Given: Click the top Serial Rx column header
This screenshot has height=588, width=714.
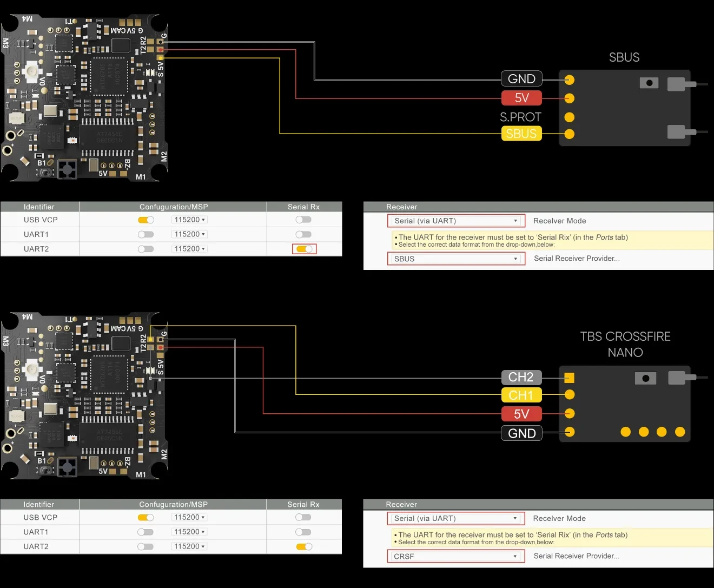Looking at the screenshot, I should (x=303, y=207).
